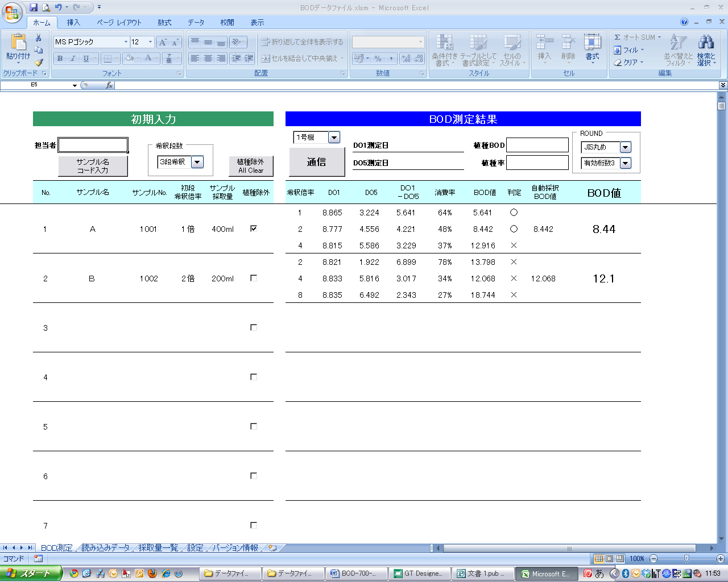This screenshot has height=582, width=728.
Task: Check 植種除外 checkbox for sample B
Action: coord(254,278)
